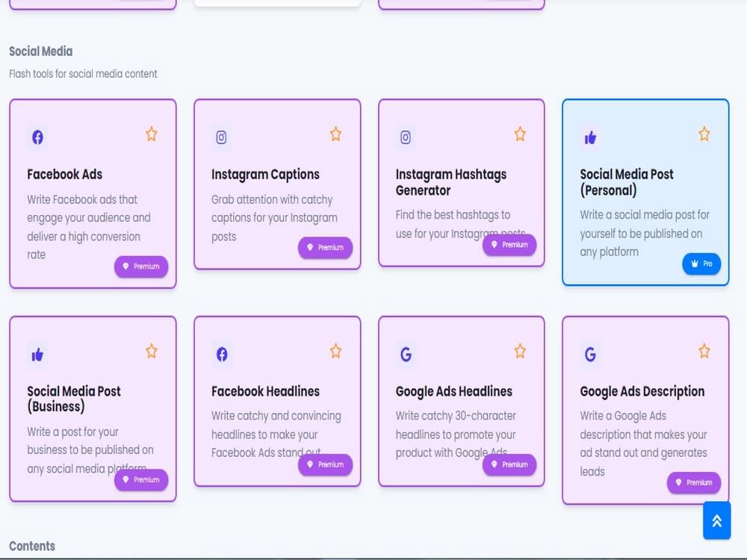Click 'Grab attention with catchy captions' description
This screenshot has height=560, width=747.
(x=274, y=218)
